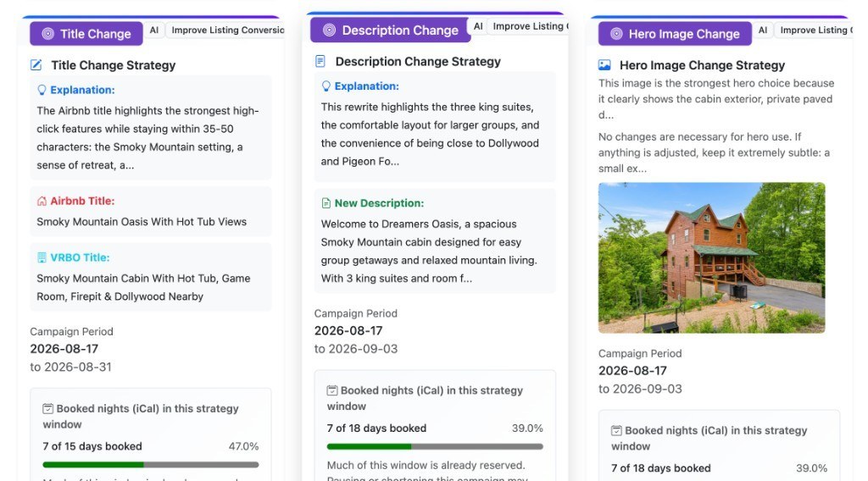This screenshot has height=481, width=868.
Task: Select the VRBO title text 'Smoky Mountain Cabin With Hot Tub'
Action: (125, 278)
